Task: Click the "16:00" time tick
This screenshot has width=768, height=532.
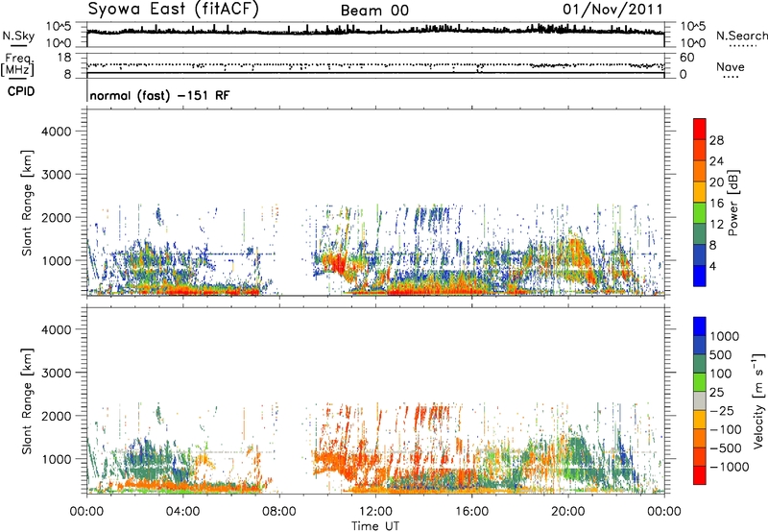Action: 471,512
